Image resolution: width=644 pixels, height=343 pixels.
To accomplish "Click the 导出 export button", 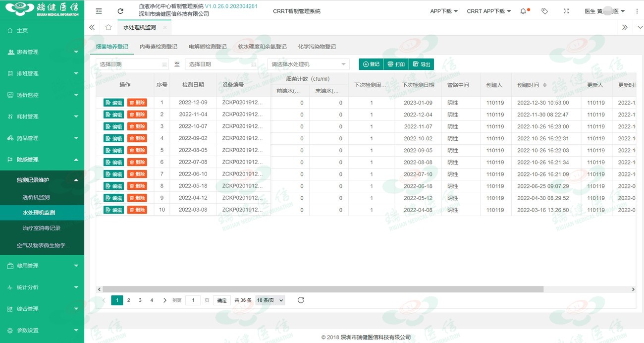I will [x=422, y=64].
